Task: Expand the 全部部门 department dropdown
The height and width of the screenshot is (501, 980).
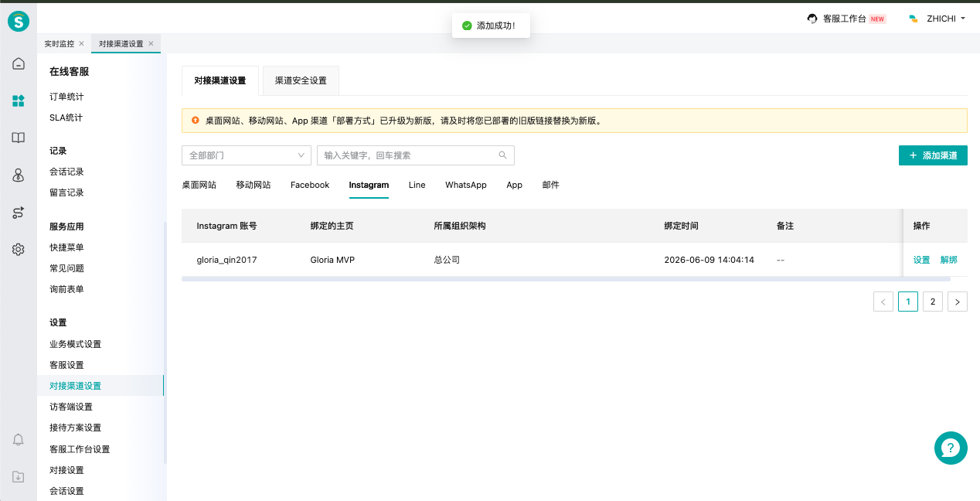Action: 246,155
